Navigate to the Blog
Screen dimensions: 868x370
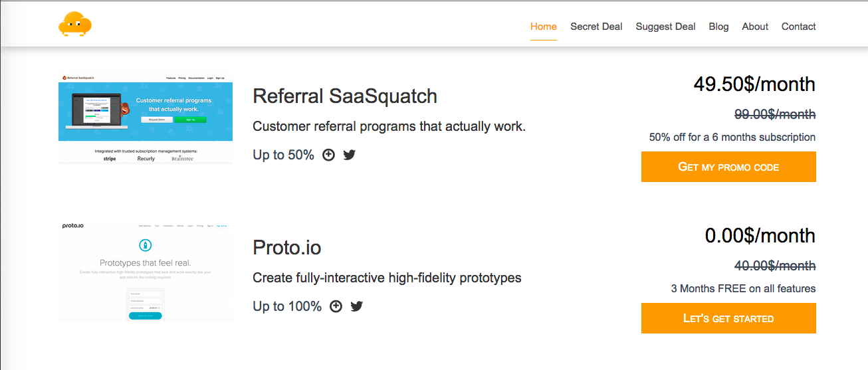tap(718, 27)
